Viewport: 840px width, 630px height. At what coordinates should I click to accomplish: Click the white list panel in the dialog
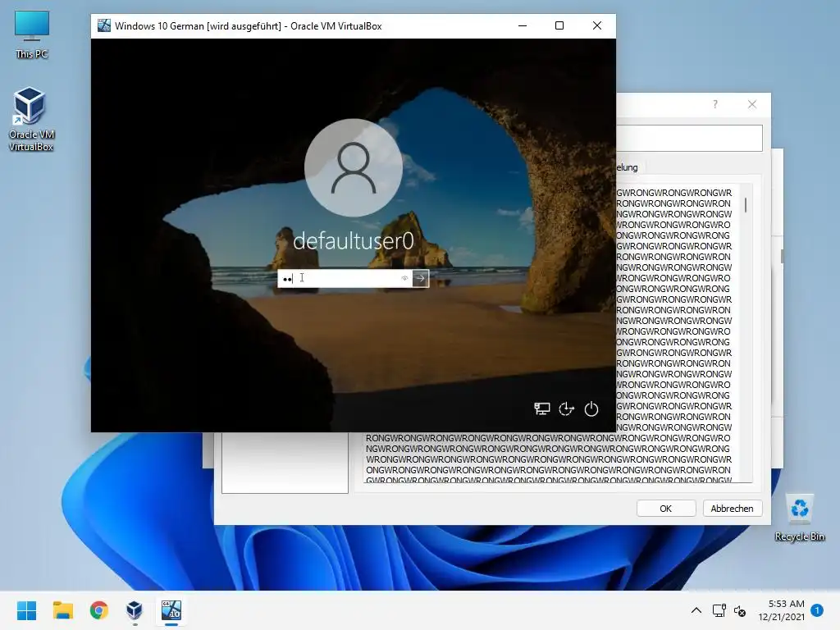(285, 463)
